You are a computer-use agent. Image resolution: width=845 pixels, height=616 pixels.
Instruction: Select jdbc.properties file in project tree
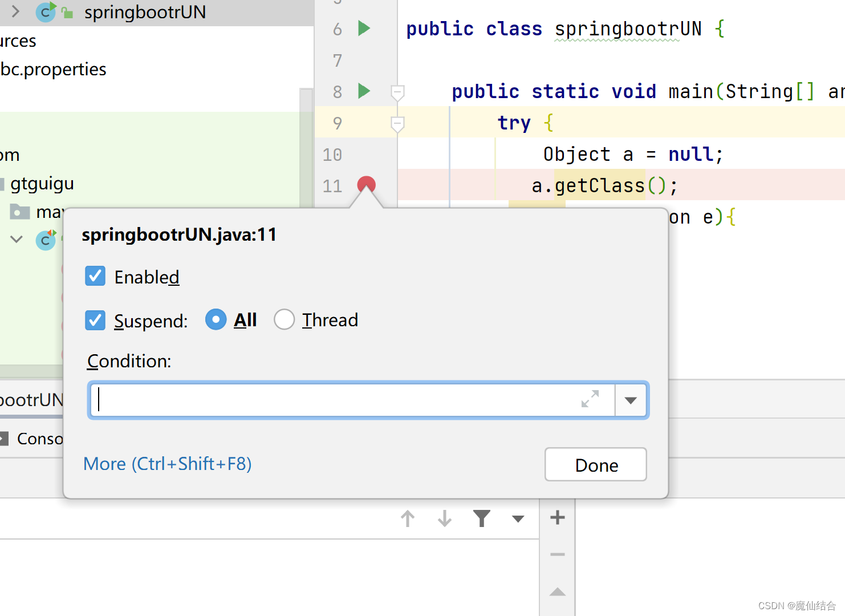click(53, 69)
